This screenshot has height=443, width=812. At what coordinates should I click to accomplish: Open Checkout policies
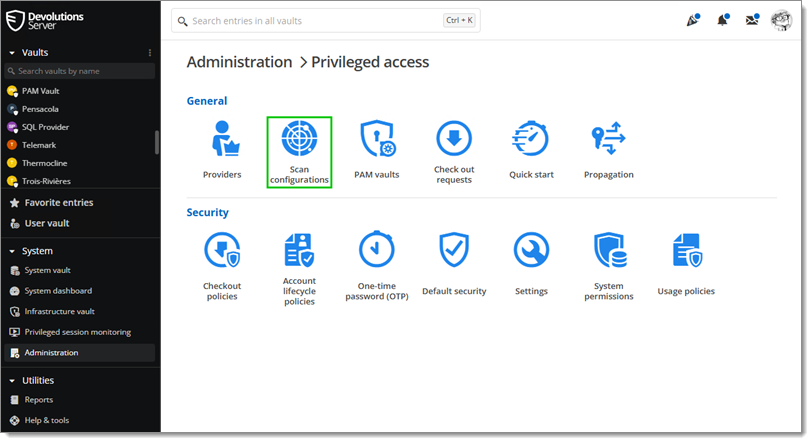coord(221,252)
